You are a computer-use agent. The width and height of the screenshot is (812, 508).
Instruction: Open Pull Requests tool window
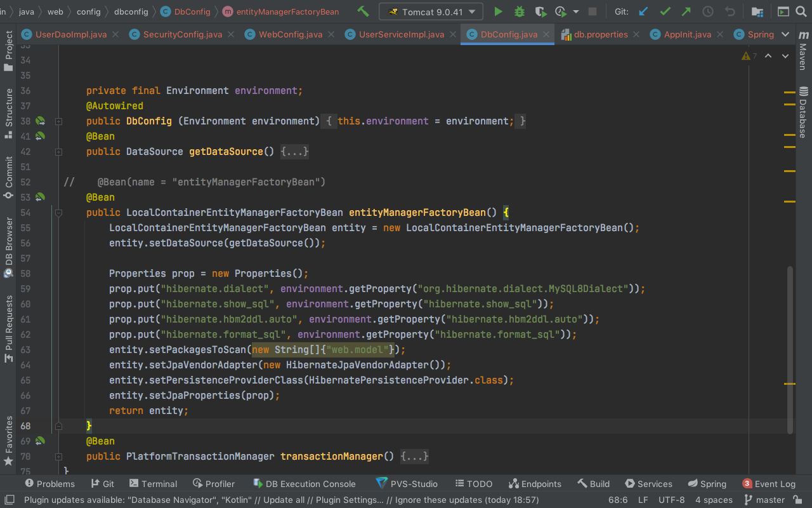point(8,329)
